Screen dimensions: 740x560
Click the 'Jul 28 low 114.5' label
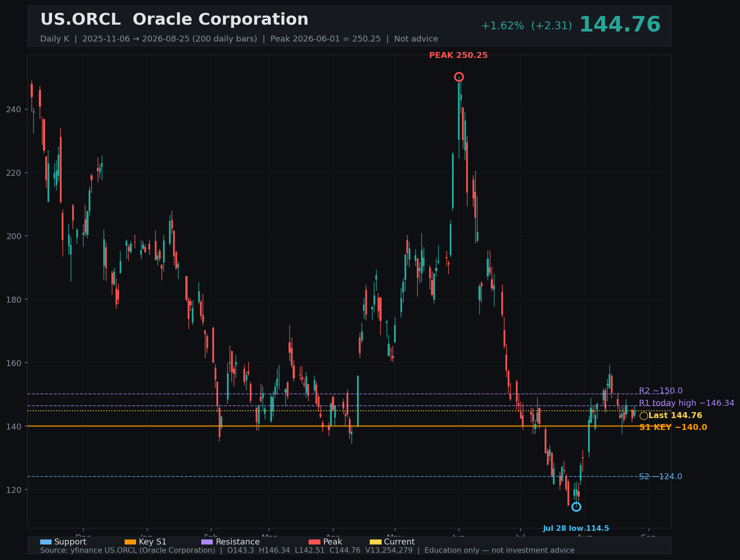coord(576,529)
